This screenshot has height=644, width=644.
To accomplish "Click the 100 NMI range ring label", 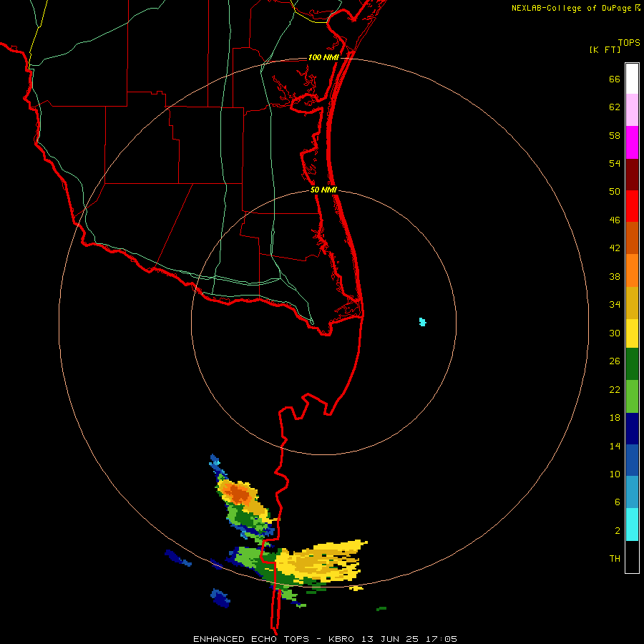I will click(x=323, y=57).
